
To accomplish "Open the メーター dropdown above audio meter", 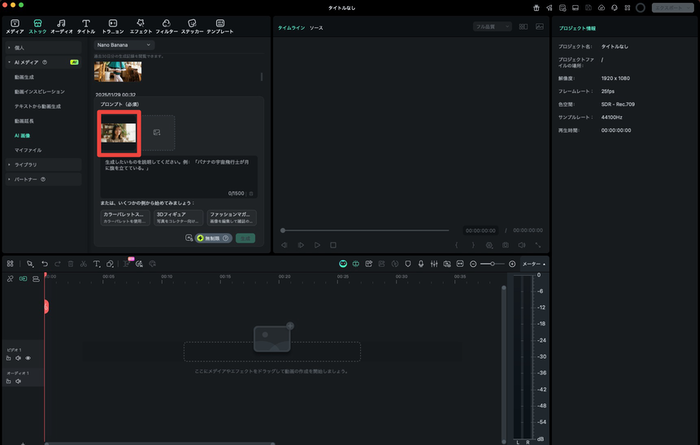I will 532,263.
